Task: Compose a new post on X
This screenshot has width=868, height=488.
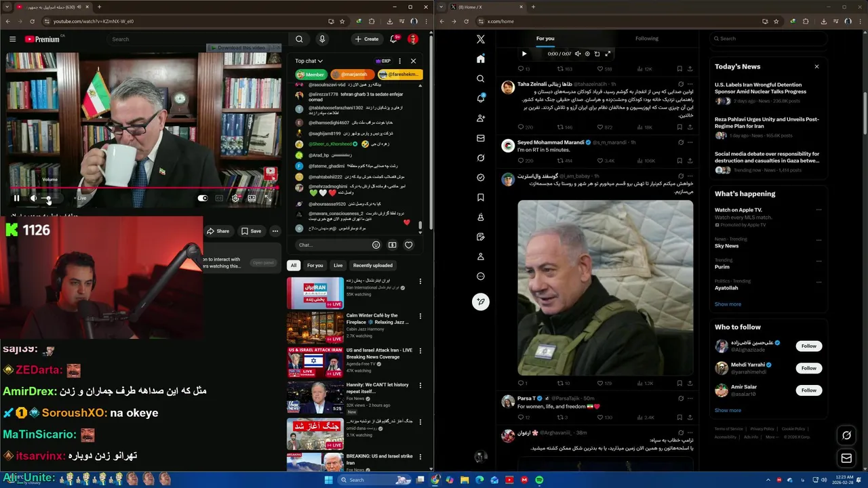Action: click(481, 302)
